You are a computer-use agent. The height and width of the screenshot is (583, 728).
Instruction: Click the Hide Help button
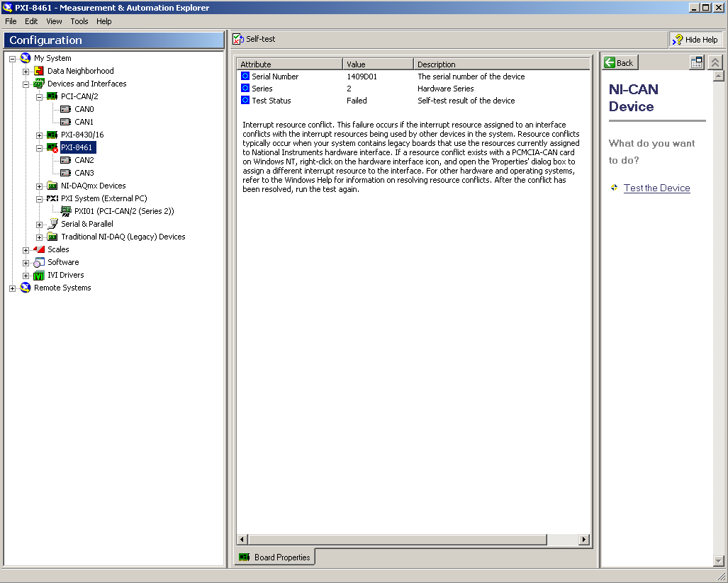(695, 40)
